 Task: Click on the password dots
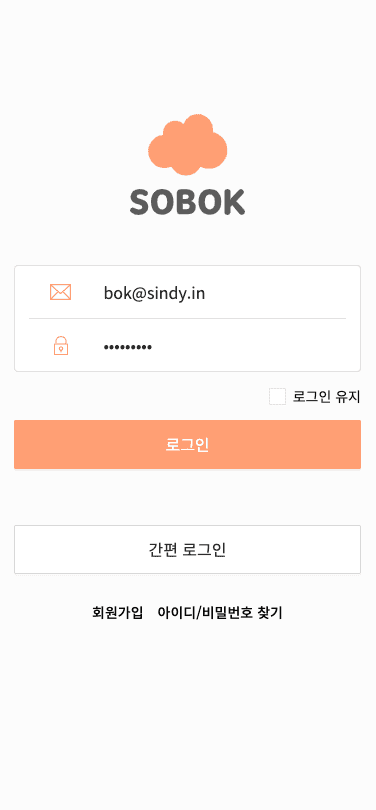pyautogui.click(x=128, y=347)
